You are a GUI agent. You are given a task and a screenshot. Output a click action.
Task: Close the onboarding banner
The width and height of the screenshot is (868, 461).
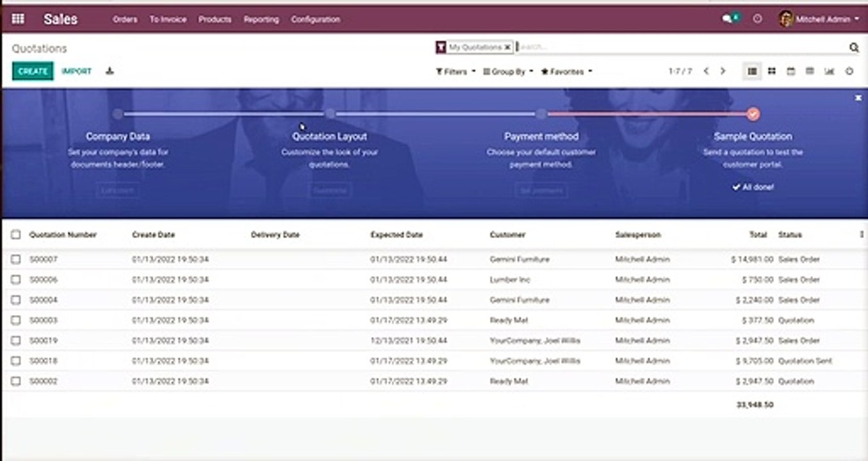858,98
